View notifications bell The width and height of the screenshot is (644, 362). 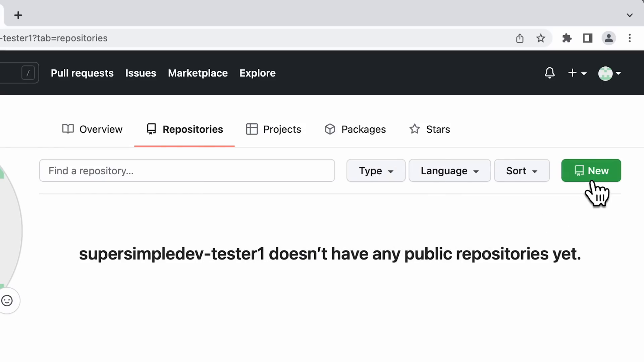point(549,73)
